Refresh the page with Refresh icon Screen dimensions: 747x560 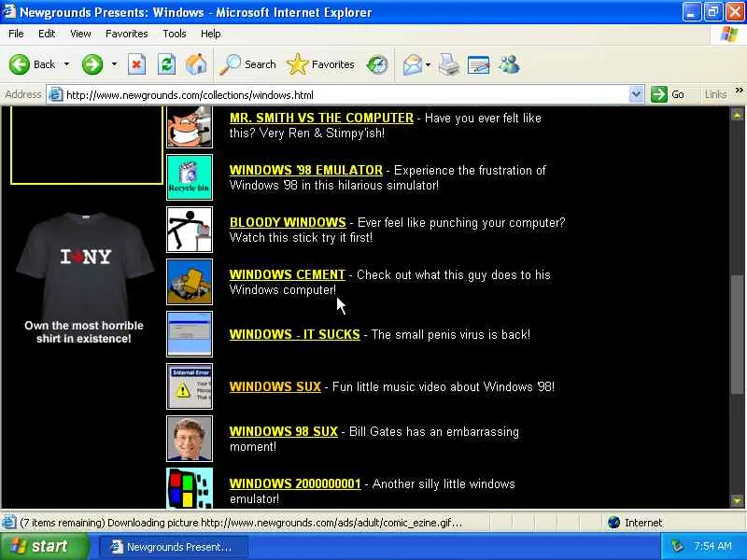pos(167,64)
